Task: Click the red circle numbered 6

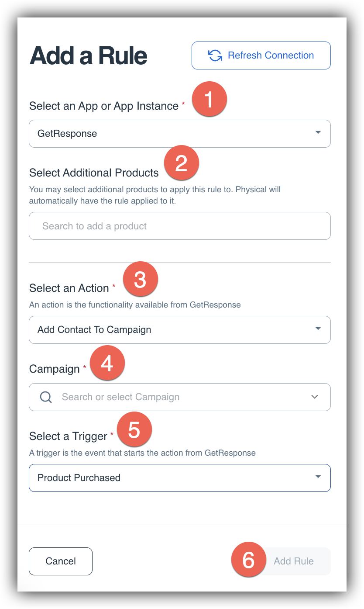Action: pos(248,560)
